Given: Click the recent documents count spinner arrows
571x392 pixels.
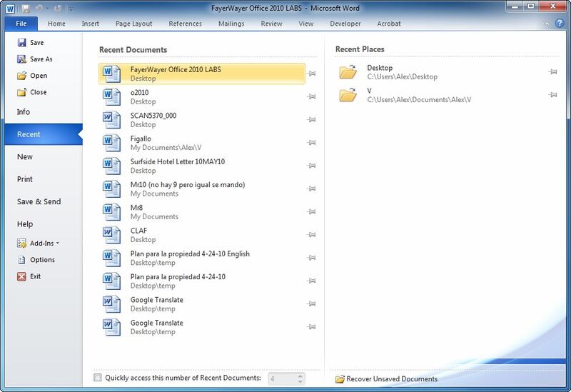Looking at the screenshot, I should point(300,378).
